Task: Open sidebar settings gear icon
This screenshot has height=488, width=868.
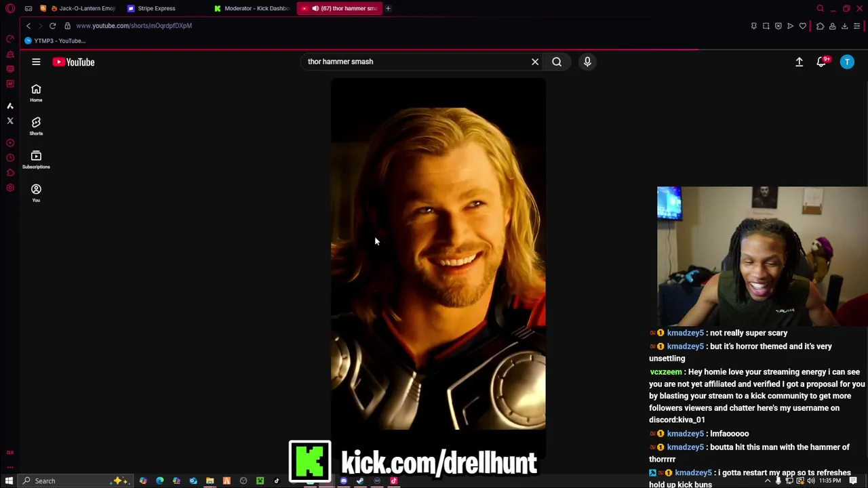Action: [x=10, y=188]
